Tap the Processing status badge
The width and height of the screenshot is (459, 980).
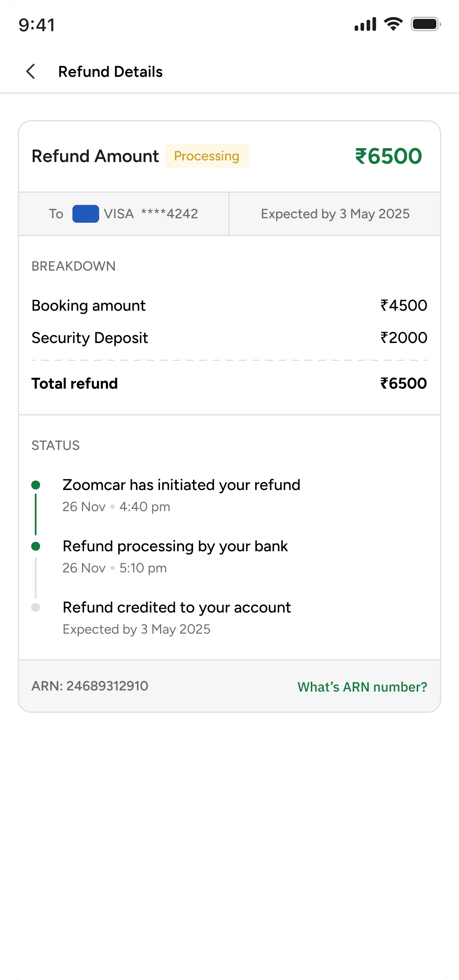click(207, 156)
